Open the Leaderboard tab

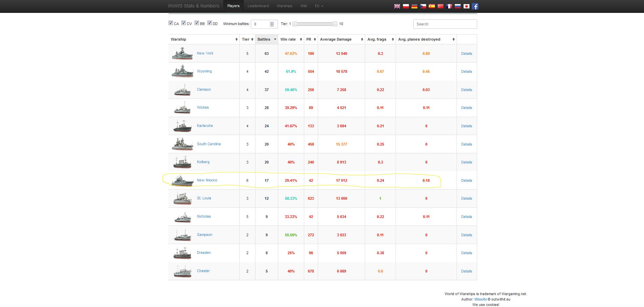point(258,6)
